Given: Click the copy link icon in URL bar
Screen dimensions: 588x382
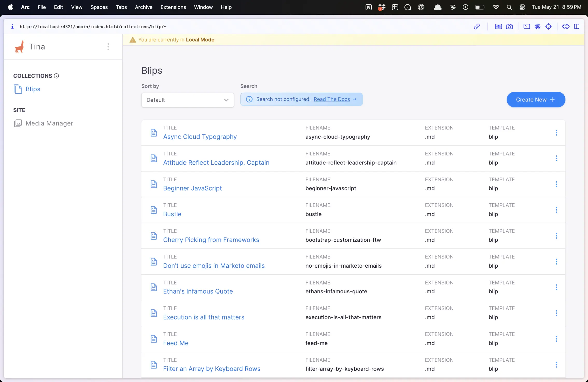Looking at the screenshot, I should (x=477, y=26).
